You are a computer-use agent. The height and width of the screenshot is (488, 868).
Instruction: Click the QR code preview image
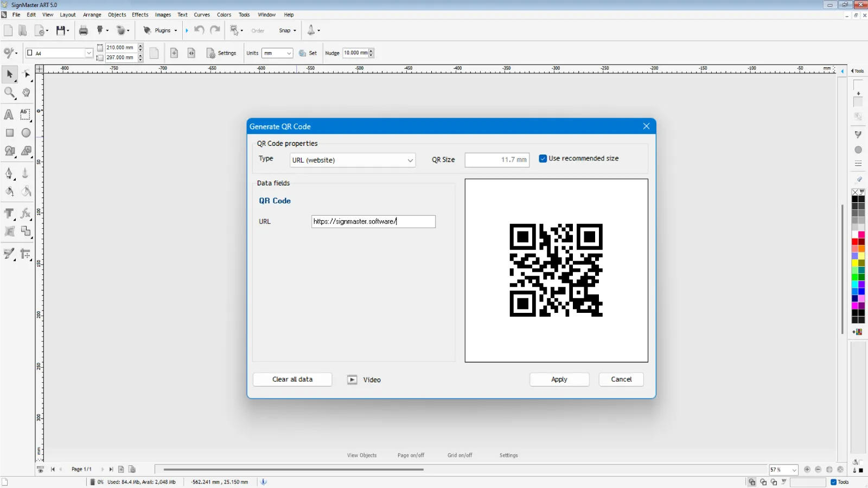click(556, 270)
